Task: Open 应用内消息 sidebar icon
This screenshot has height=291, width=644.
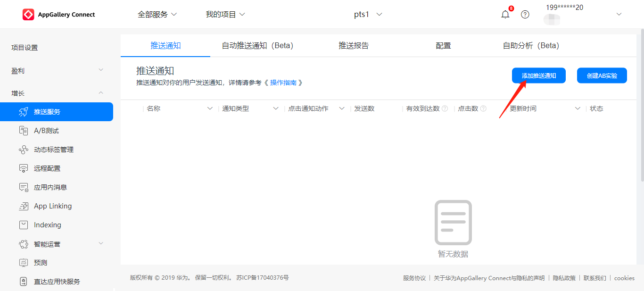Action: click(x=23, y=187)
